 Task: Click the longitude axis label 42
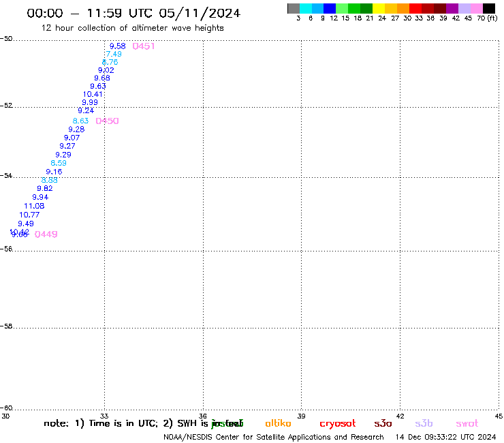pos(400,416)
